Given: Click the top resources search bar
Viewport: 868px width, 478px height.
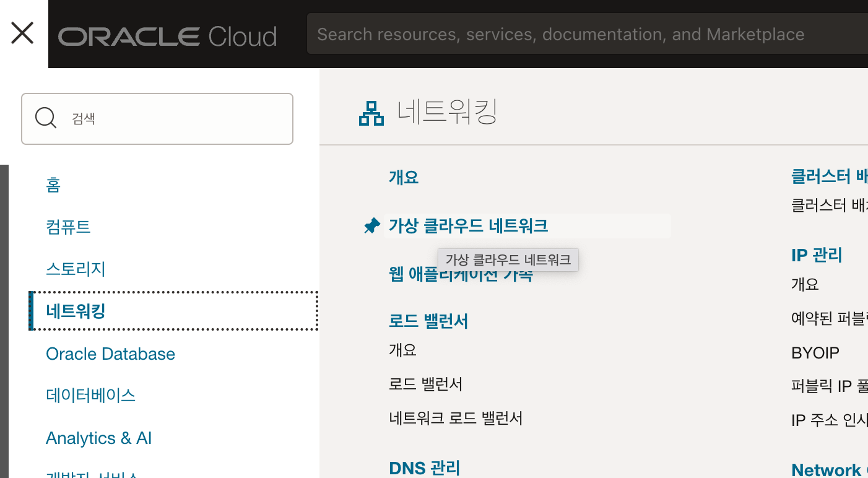Looking at the screenshot, I should coord(557,33).
